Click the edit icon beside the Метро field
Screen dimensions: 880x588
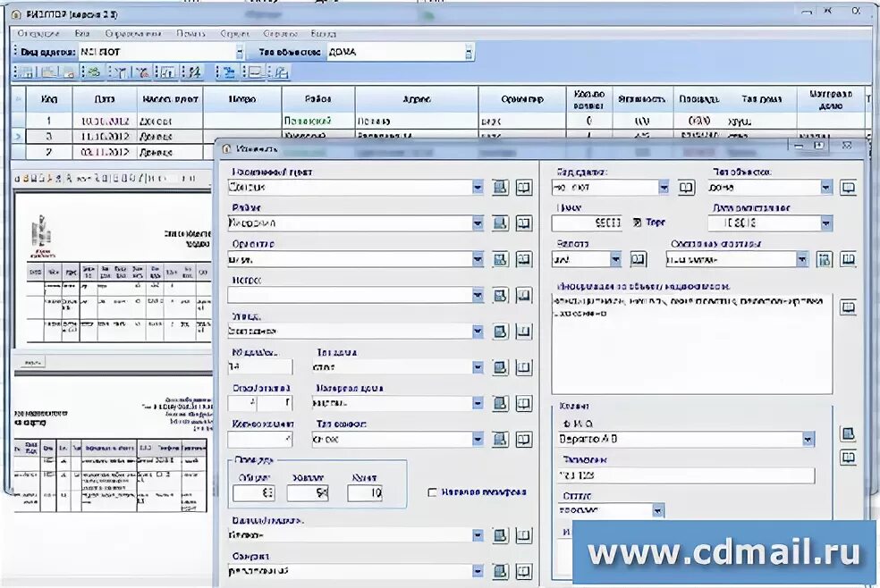tap(500, 295)
